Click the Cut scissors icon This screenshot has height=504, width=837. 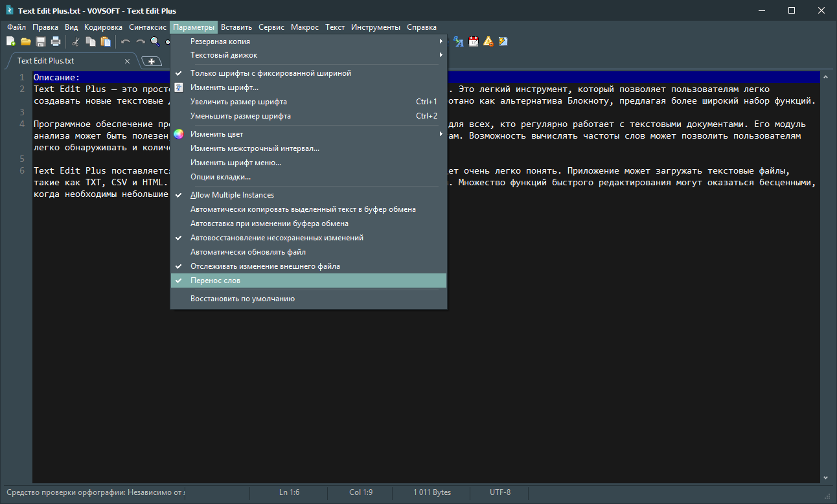(76, 41)
